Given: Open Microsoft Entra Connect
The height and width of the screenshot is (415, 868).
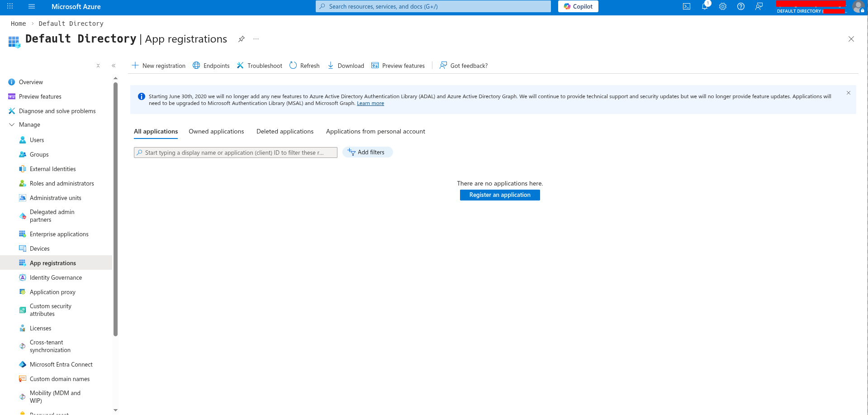Looking at the screenshot, I should click(61, 364).
